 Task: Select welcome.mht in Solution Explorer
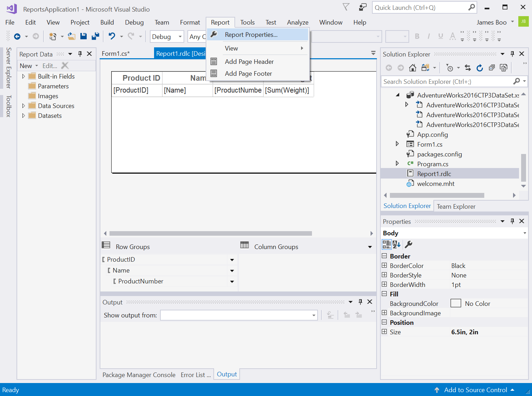click(435, 183)
